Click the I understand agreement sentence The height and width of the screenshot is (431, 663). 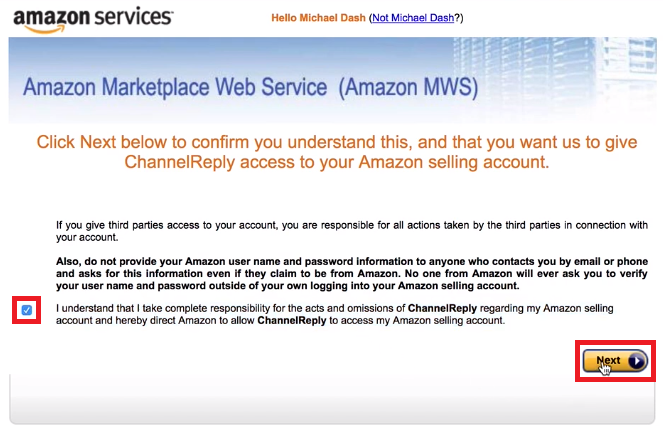(x=334, y=314)
